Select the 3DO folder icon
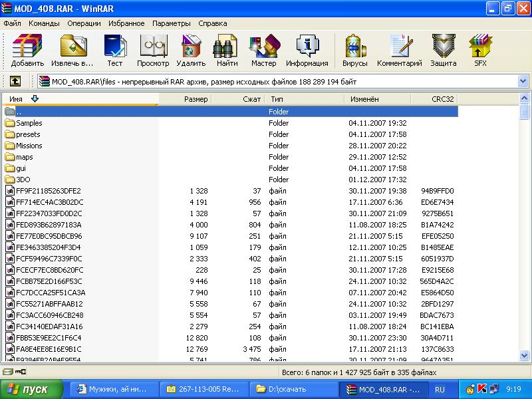This screenshot has height=399, width=532. (x=10, y=179)
